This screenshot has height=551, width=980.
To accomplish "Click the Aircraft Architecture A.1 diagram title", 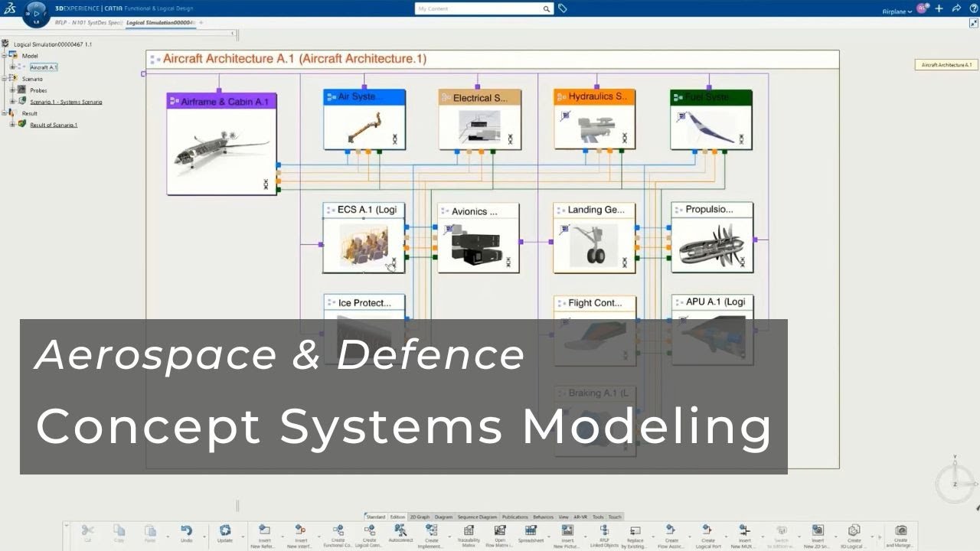I will 295,59.
